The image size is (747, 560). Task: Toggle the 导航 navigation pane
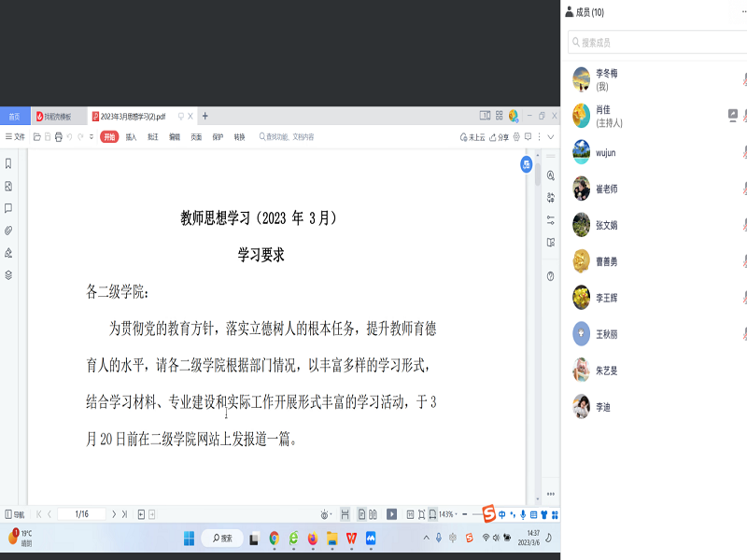[14, 514]
